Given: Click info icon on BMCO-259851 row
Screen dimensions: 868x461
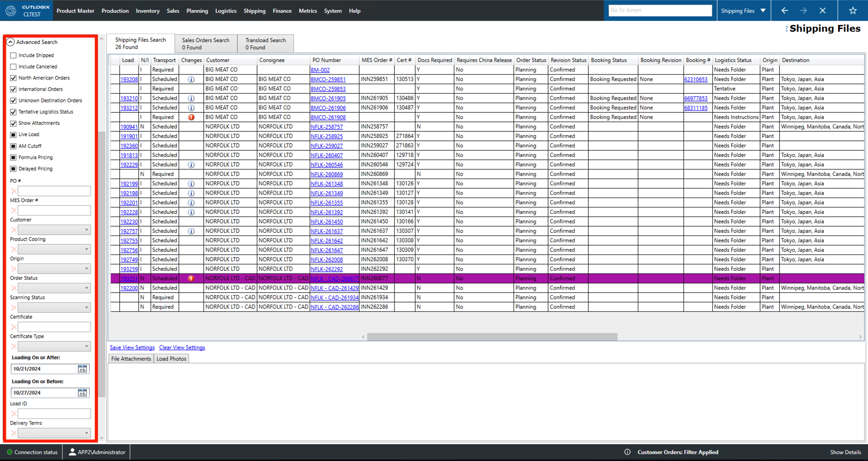Looking at the screenshot, I should 191,80.
